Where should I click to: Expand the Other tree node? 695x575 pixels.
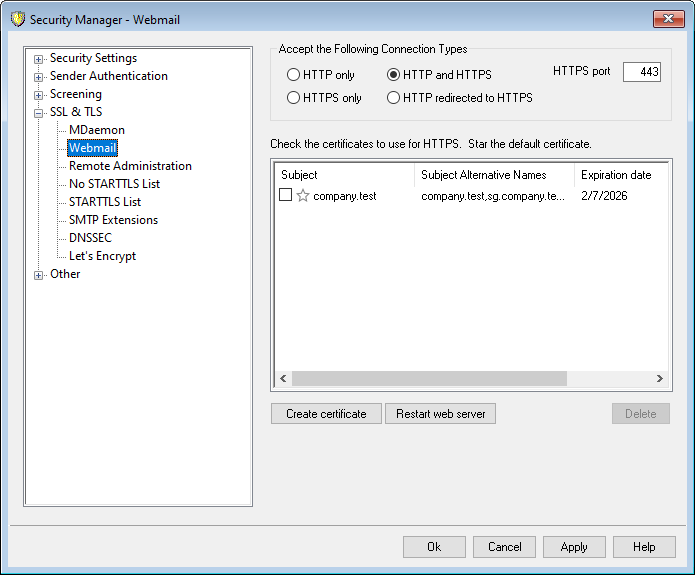39,275
